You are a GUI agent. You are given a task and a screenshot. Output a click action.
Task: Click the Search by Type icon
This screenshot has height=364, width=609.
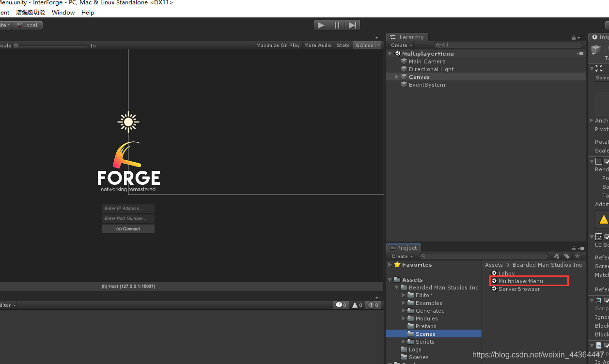click(557, 256)
